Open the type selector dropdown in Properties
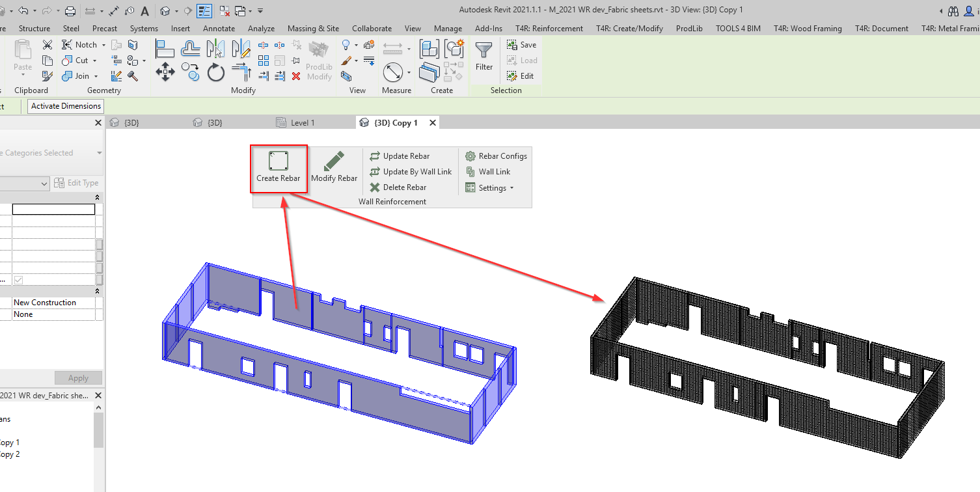Viewport: 980px width, 492px height. click(x=100, y=153)
